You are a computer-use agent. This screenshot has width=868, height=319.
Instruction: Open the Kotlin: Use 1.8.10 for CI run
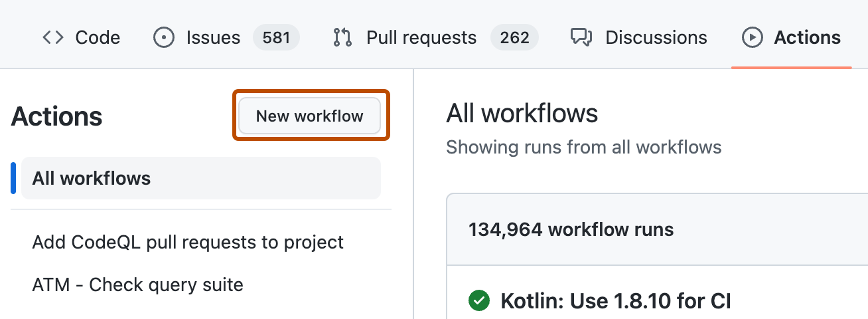(615, 300)
